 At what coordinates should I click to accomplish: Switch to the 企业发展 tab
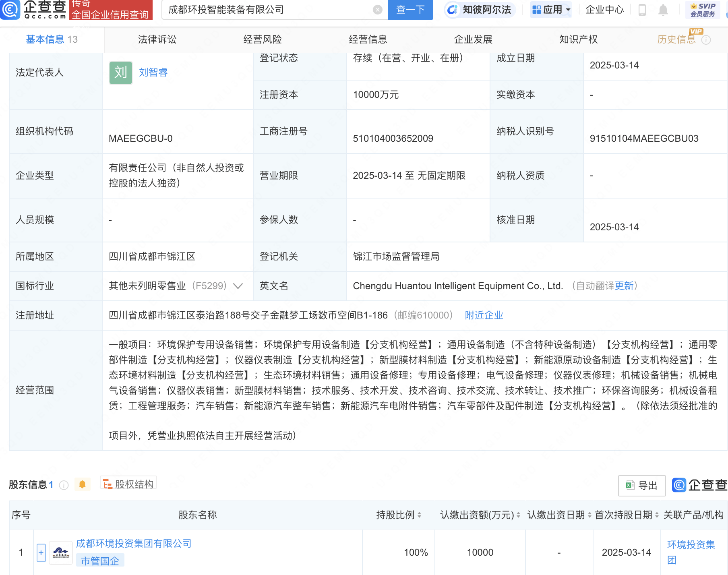473,39
